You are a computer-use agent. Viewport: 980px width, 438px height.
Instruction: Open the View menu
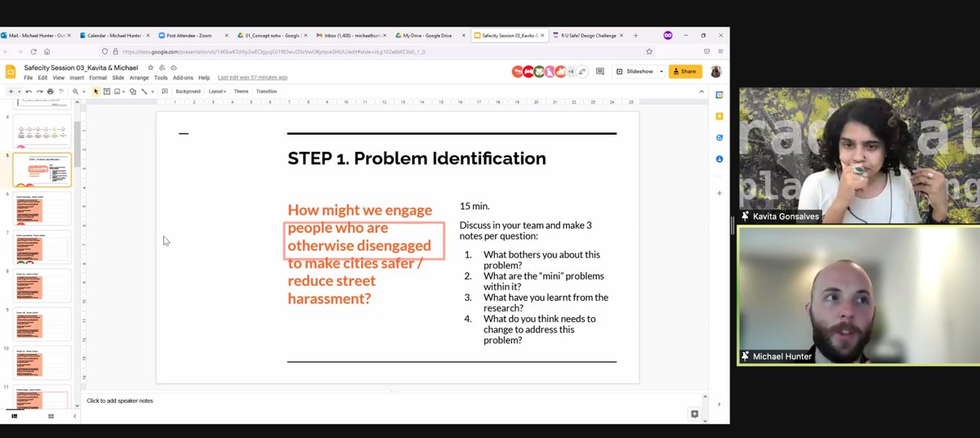(58, 78)
